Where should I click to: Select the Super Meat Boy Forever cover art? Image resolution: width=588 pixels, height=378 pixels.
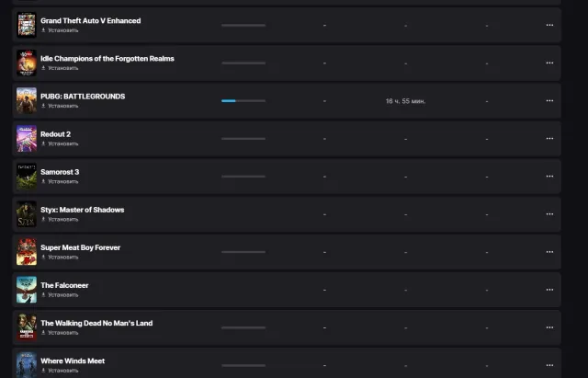[x=27, y=252]
